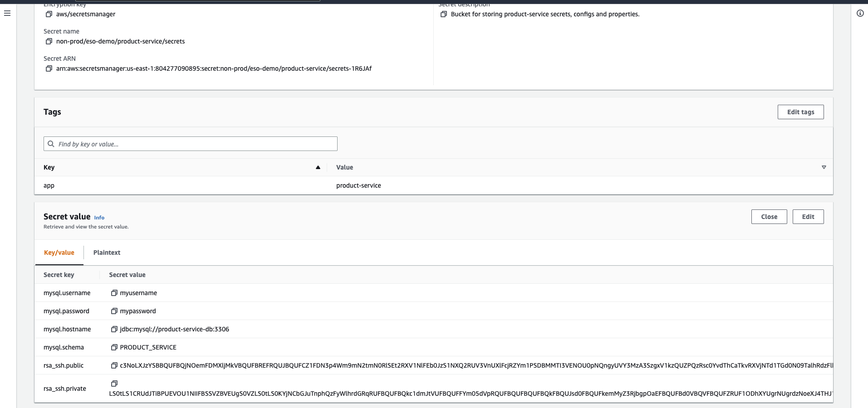Click the Edit tags button
The image size is (868, 408).
pos(800,112)
